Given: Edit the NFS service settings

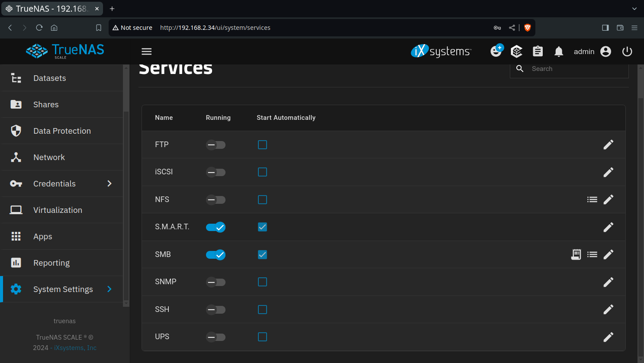Looking at the screenshot, I should point(608,199).
